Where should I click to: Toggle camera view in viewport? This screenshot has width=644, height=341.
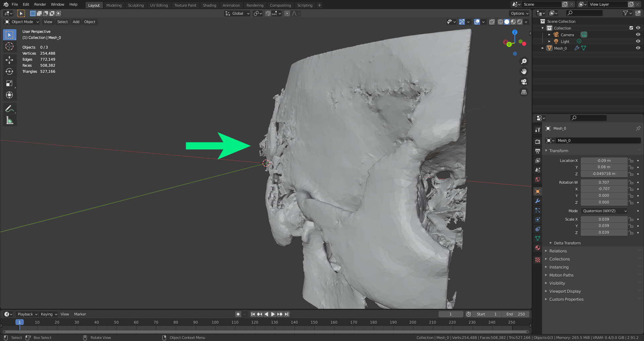pyautogui.click(x=524, y=82)
